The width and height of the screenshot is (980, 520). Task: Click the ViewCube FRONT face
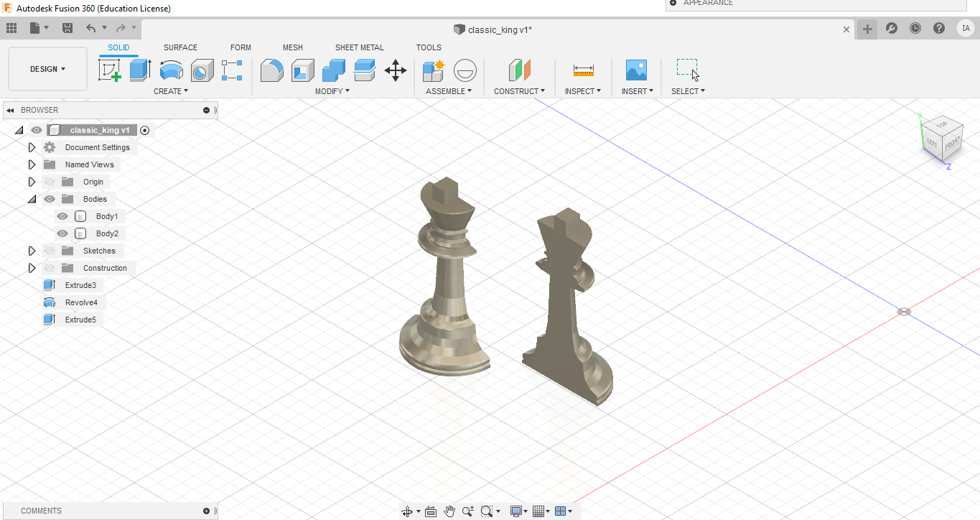click(x=952, y=144)
